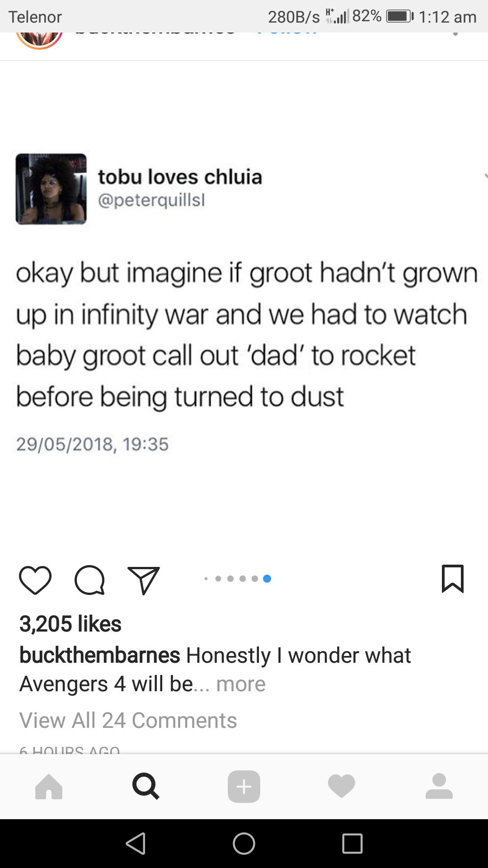Like the post with heart icon

(35, 580)
